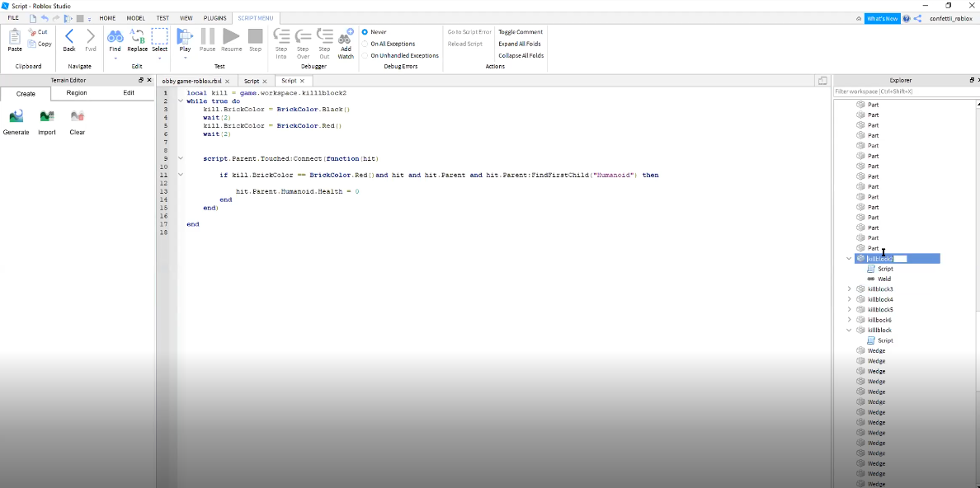Image resolution: width=980 pixels, height=488 pixels.
Task: Expand the killblock3 tree item
Action: (x=850, y=289)
